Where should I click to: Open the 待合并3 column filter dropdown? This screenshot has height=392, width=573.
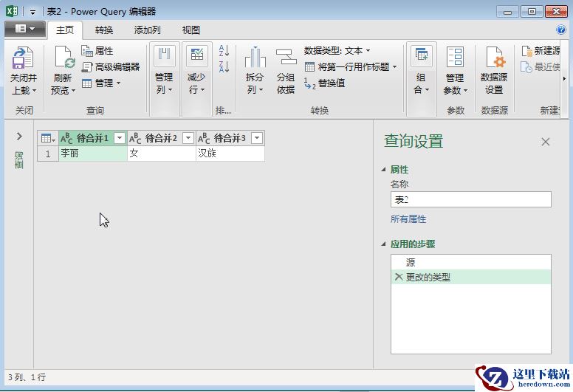[257, 138]
